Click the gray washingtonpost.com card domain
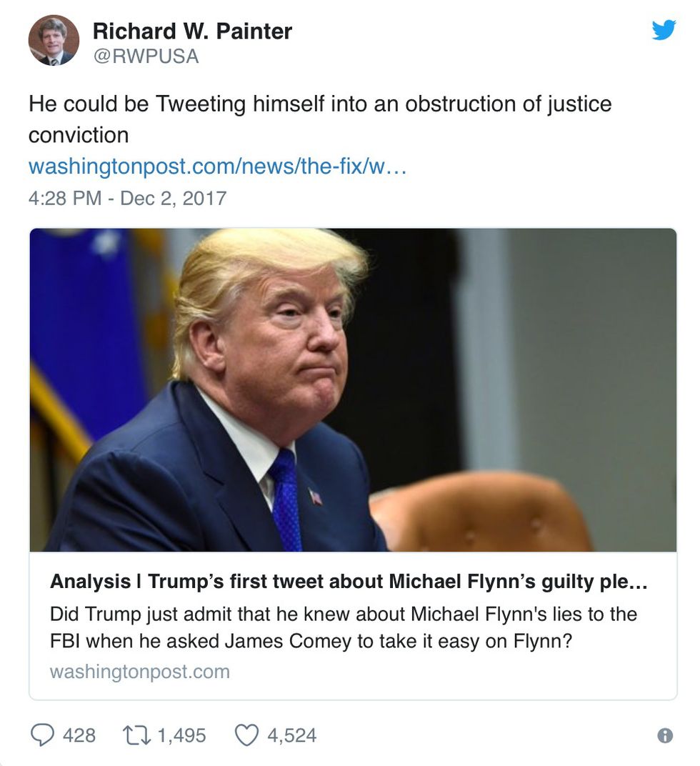Viewport: 700px width, 766px height. coord(140,672)
